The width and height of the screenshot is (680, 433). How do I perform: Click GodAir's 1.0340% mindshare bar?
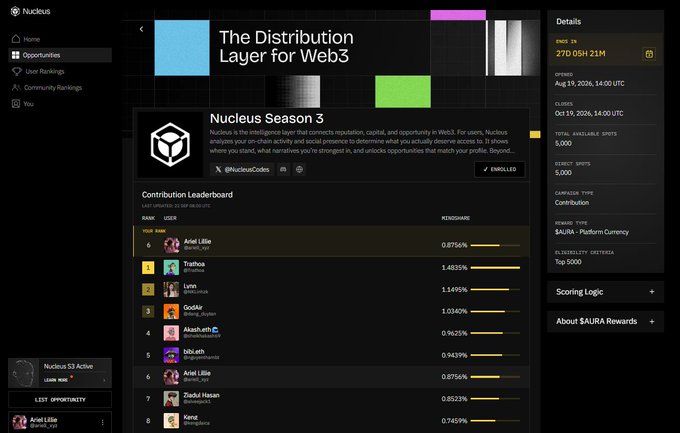tap(495, 311)
